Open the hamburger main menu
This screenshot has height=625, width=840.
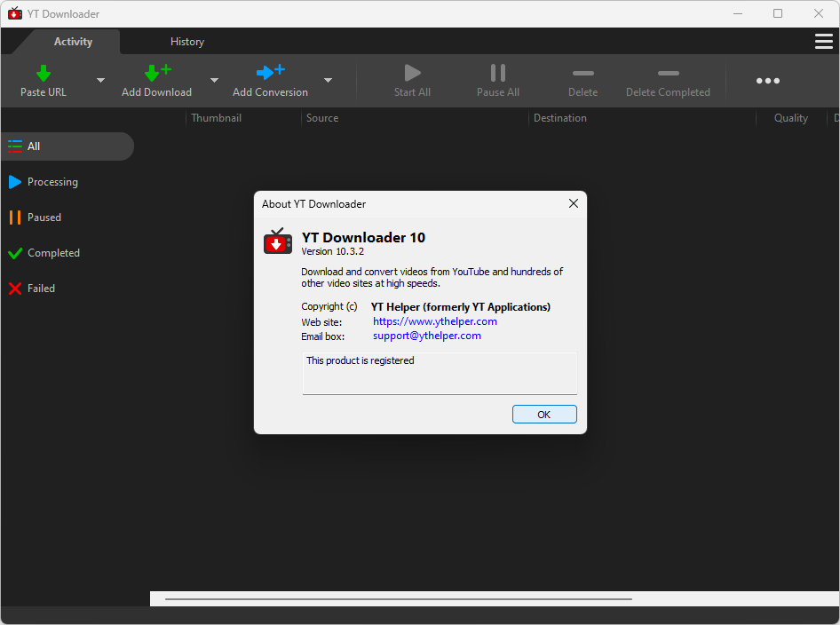[x=823, y=41]
